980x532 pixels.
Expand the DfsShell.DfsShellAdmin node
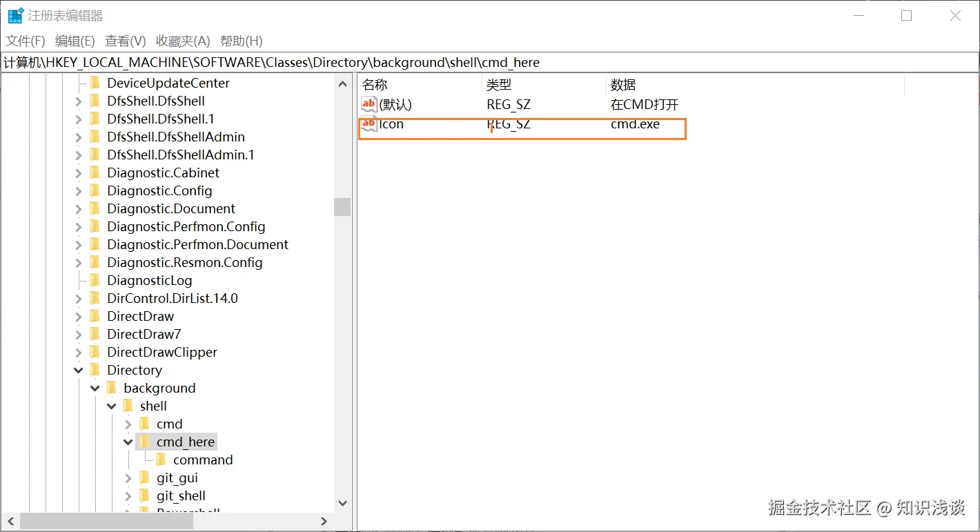[78, 137]
